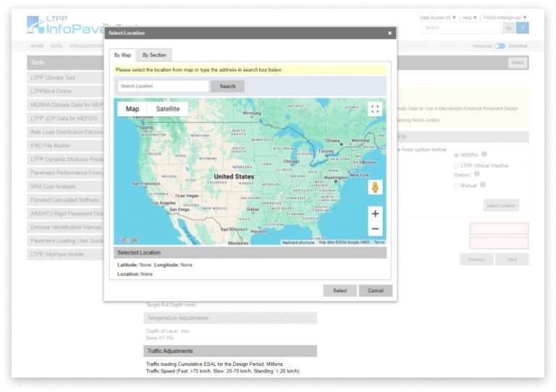The height and width of the screenshot is (392, 556).
Task: Zoom out with the map minus button
Action: (374, 229)
